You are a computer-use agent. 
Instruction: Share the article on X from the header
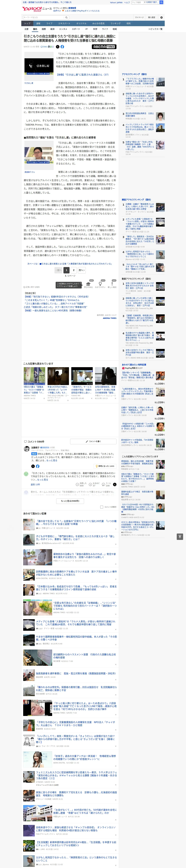coord(57,47)
